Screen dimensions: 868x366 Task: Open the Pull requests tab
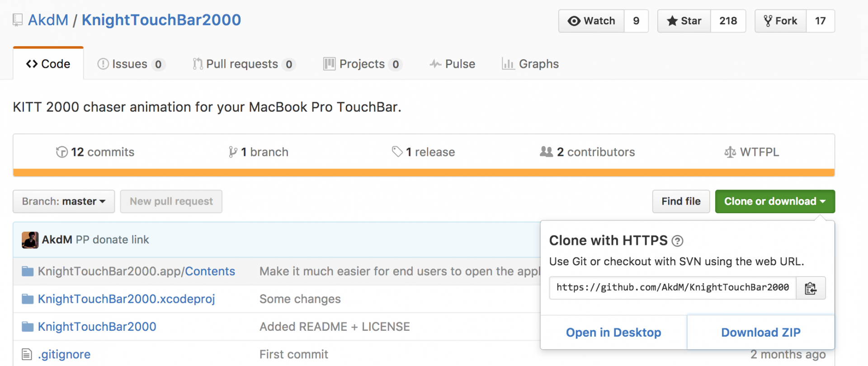pos(242,64)
